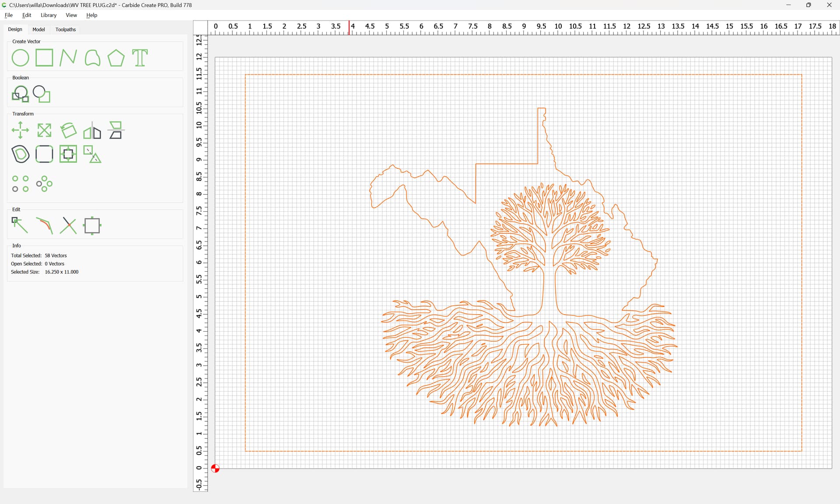This screenshot has width=840, height=504.
Task: Activate the Rotate transform tool
Action: (68, 130)
